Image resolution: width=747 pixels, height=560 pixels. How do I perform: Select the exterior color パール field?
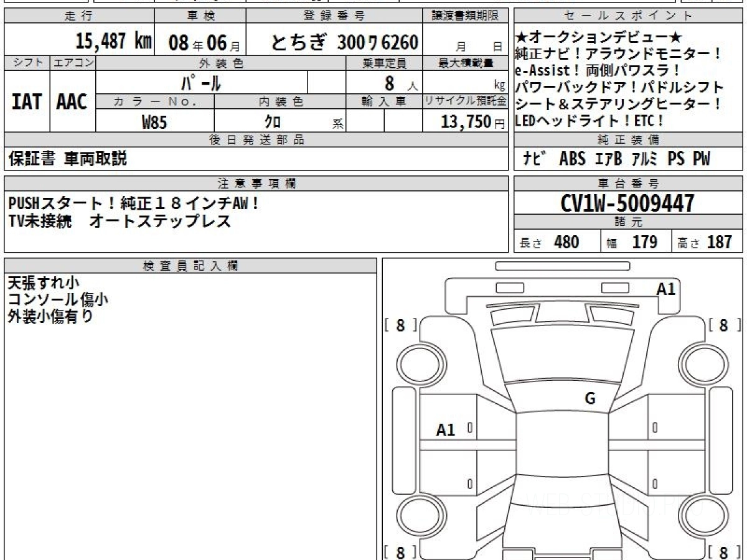point(201,83)
